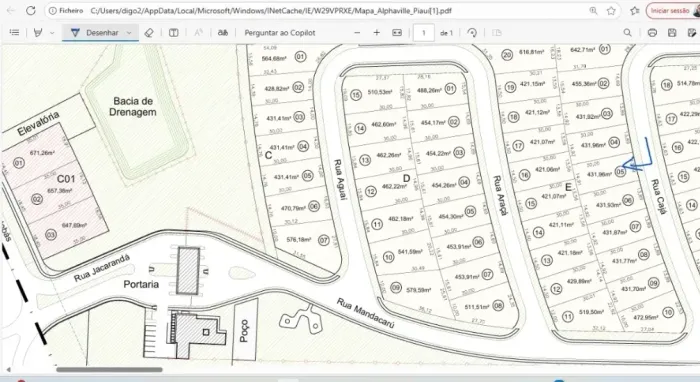The height and width of the screenshot is (382, 700).
Task: Click the 'Rua Mandacarú' street name
Action: [365, 313]
